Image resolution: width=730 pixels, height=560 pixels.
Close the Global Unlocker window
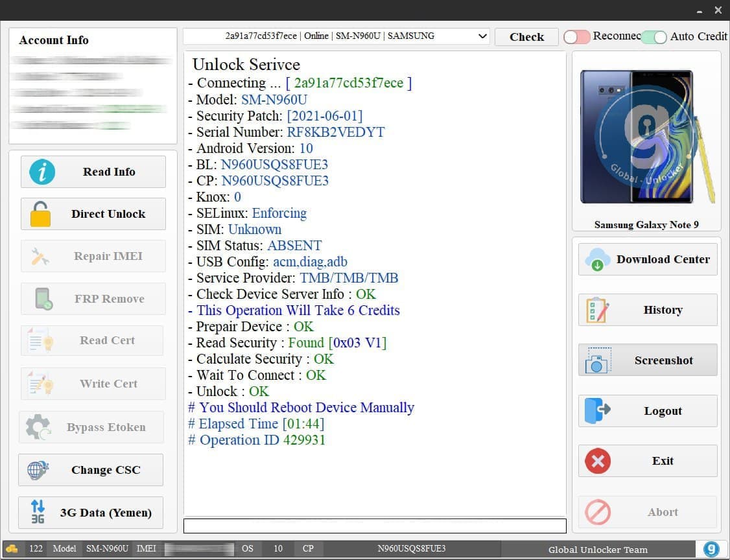718,10
